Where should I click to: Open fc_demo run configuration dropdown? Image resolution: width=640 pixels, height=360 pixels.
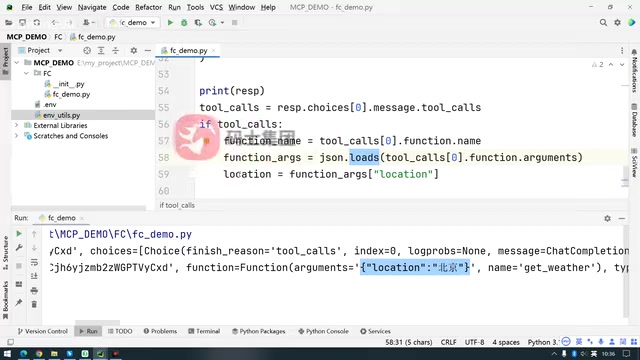point(132,22)
